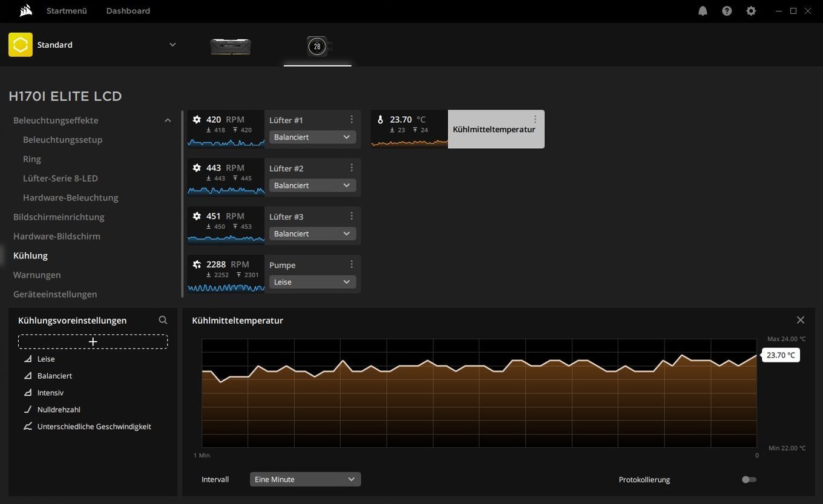Select the Ring lighting entry

[x=32, y=159]
